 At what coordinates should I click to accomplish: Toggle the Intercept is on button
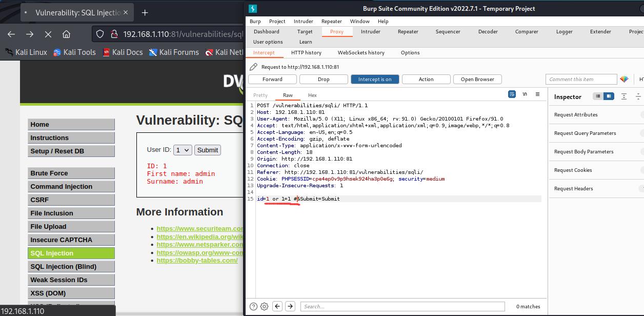pos(375,79)
